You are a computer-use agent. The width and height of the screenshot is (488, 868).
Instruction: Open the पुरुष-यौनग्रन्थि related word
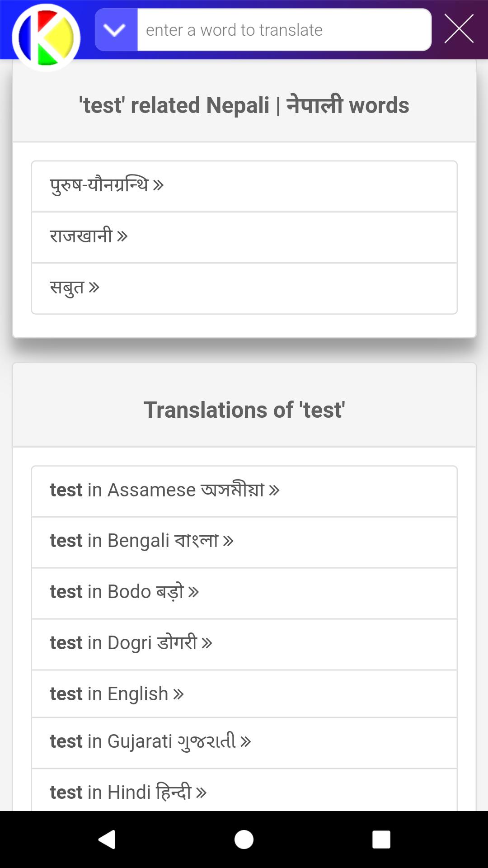coord(244,186)
